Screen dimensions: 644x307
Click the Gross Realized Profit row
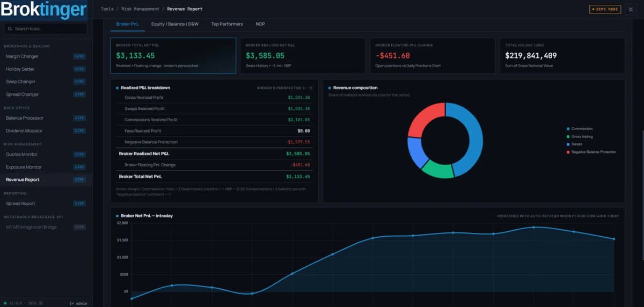coord(214,97)
